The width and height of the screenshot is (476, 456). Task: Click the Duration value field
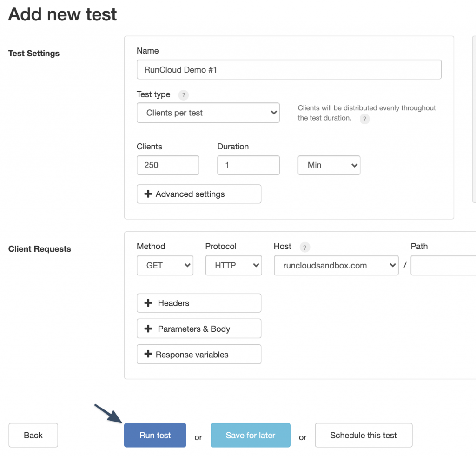point(248,165)
